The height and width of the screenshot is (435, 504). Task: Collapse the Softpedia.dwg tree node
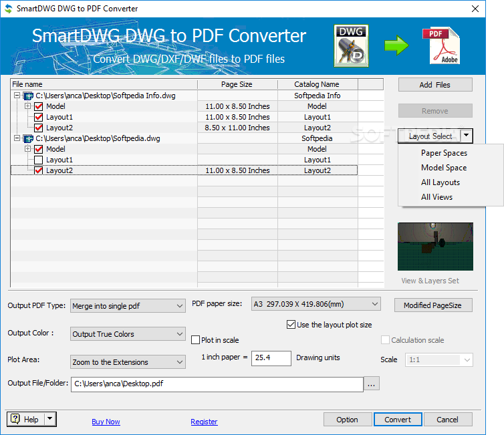click(x=17, y=138)
